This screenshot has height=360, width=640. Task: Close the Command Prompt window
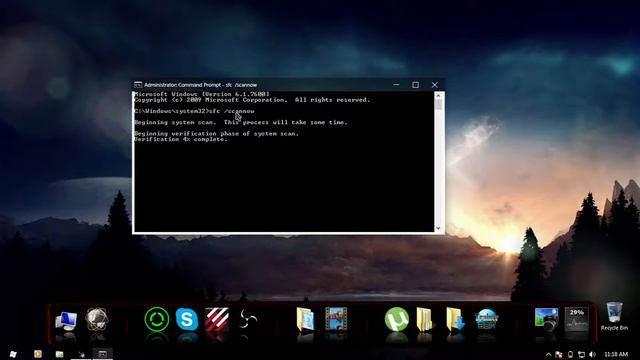tap(435, 84)
